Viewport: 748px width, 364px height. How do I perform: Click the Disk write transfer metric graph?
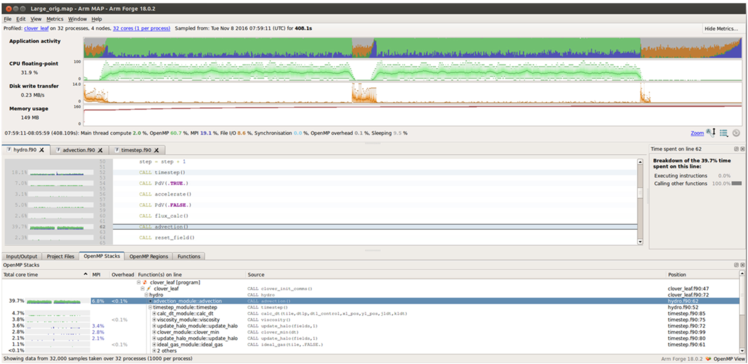pyautogui.click(x=413, y=93)
